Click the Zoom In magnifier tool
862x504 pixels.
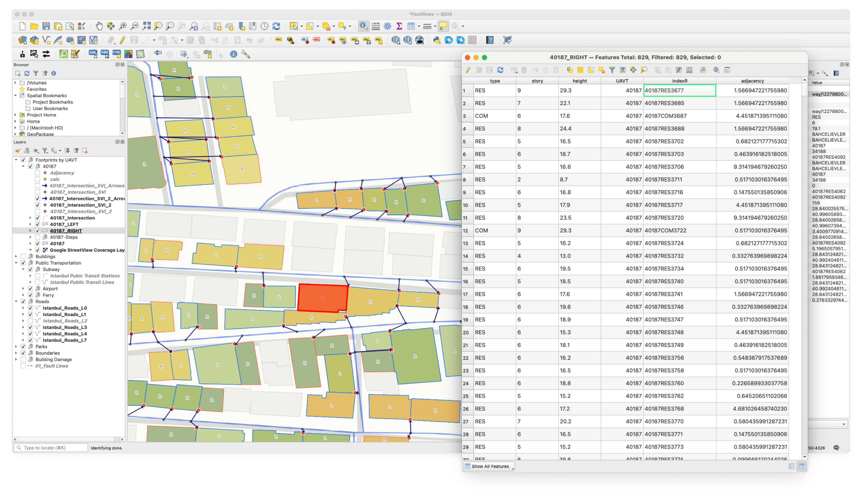(123, 26)
